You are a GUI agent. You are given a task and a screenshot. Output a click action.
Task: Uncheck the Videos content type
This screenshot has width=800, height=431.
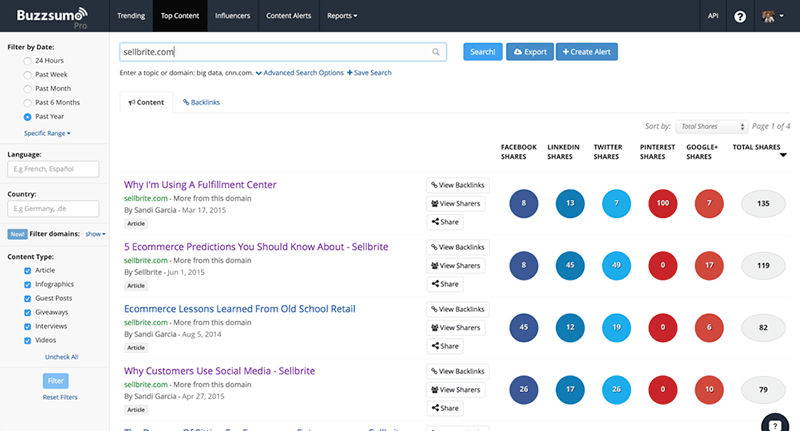[28, 340]
